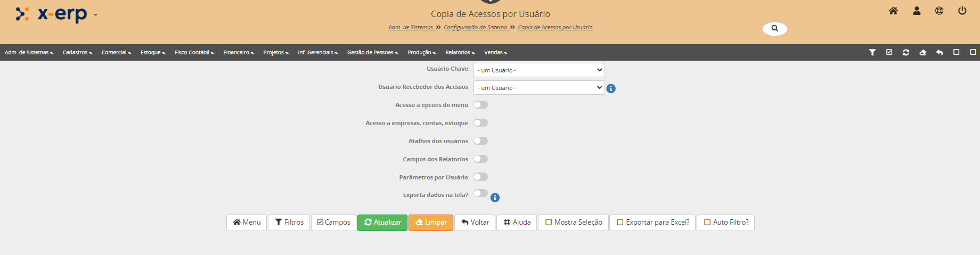Click the home icon in header

tap(893, 11)
